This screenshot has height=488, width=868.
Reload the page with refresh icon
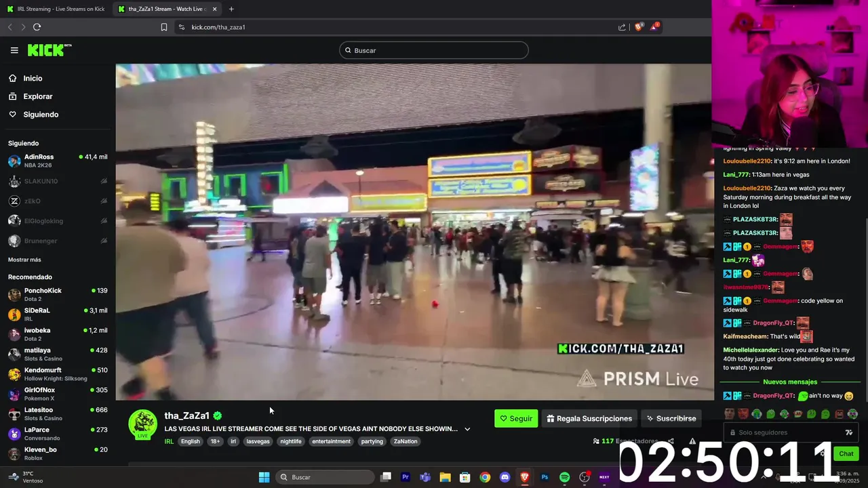click(37, 27)
